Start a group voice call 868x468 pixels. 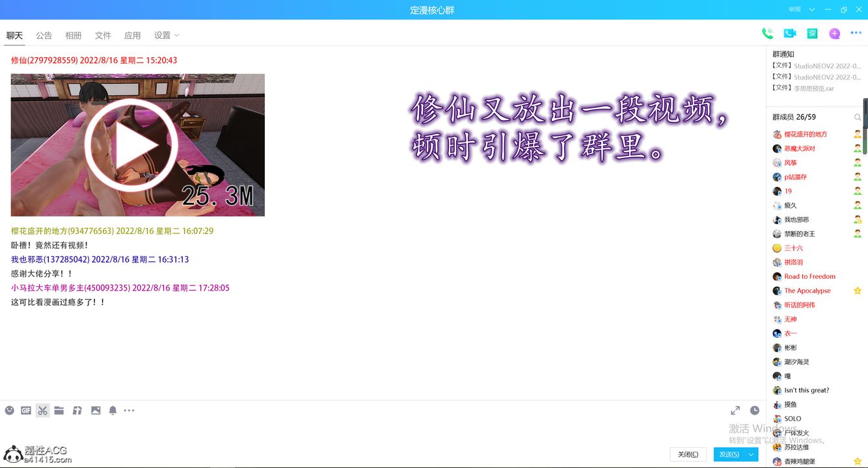click(x=766, y=32)
